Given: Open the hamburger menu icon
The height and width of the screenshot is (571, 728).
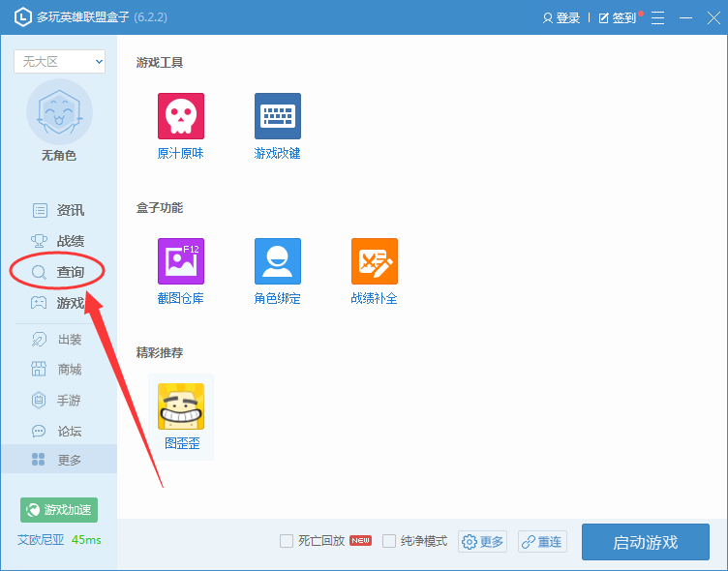Looking at the screenshot, I should (x=657, y=17).
